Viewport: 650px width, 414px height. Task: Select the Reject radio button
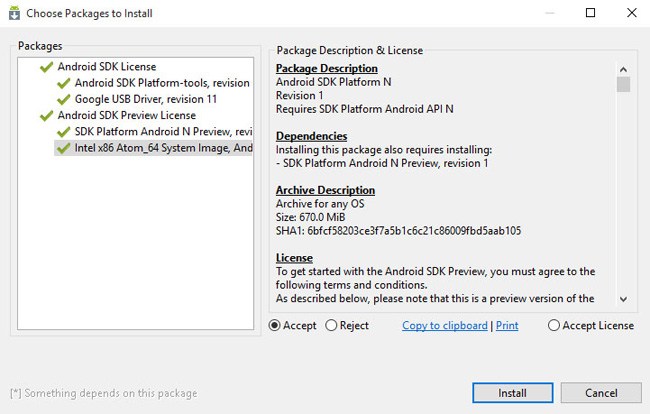[x=332, y=325]
